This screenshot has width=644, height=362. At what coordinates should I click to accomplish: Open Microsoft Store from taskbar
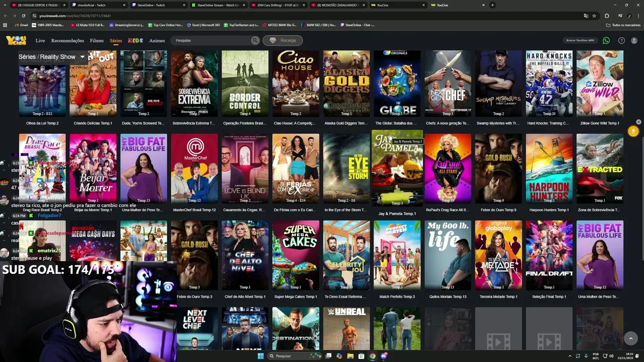pos(361,356)
